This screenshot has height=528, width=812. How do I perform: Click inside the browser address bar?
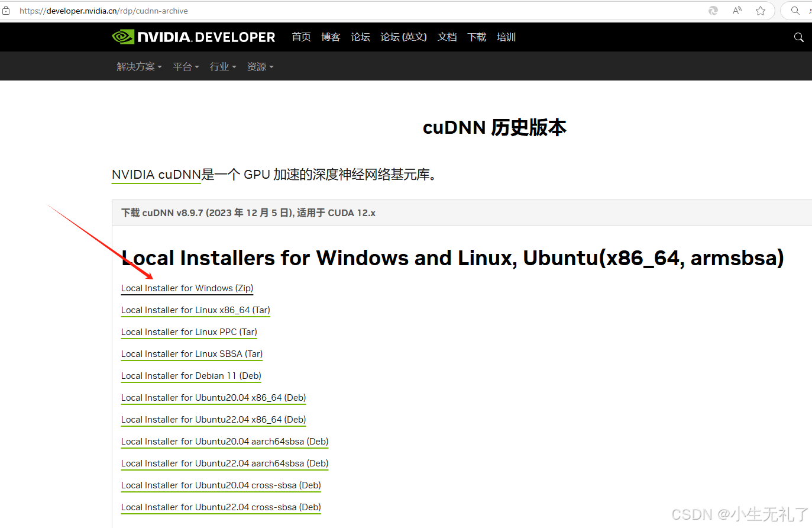coord(355,10)
